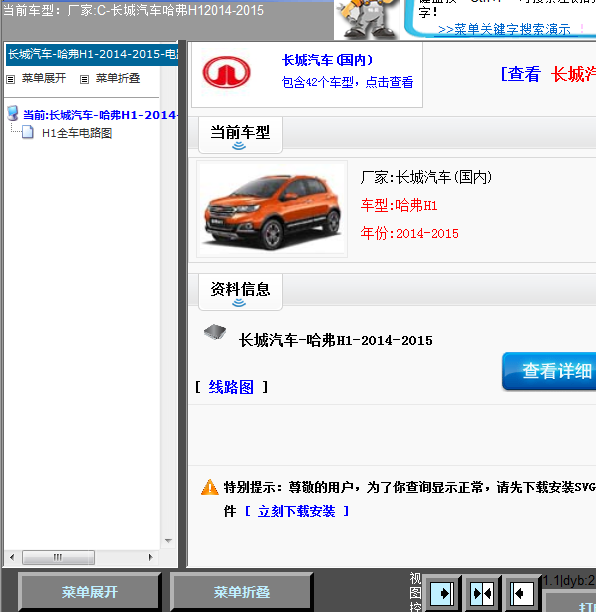Click the computer icon of current vehicle node
This screenshot has height=612, width=596.
point(13,113)
